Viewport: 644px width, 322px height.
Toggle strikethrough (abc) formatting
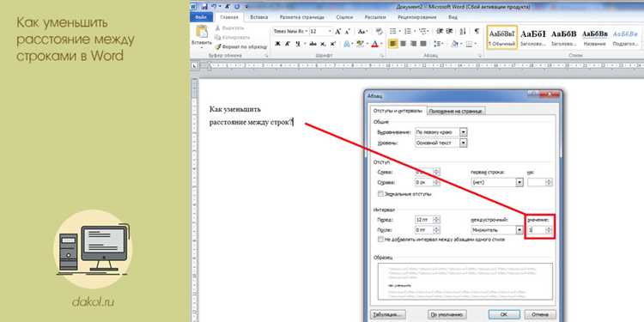(x=313, y=44)
